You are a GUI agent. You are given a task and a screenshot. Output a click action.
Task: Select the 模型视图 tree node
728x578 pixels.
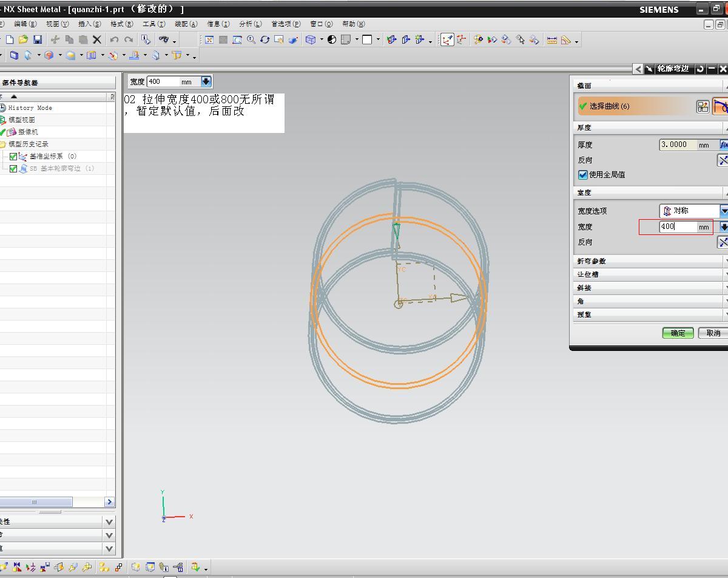click(x=22, y=120)
